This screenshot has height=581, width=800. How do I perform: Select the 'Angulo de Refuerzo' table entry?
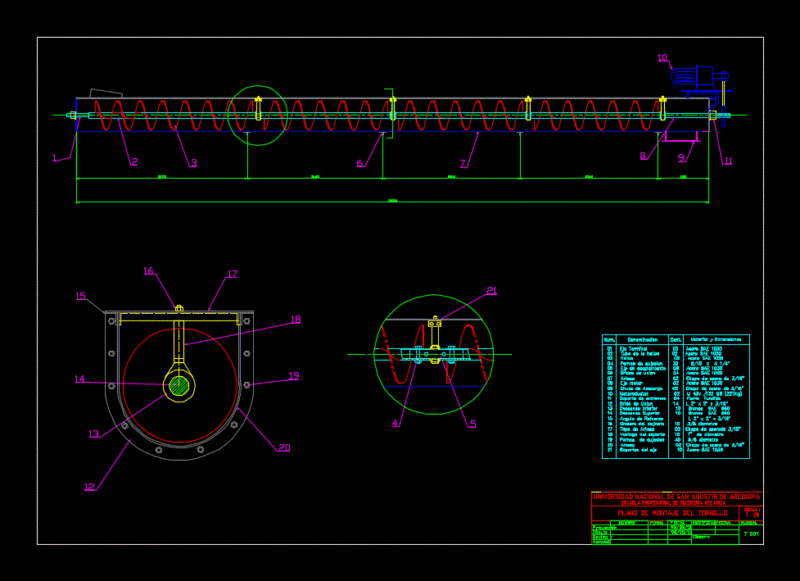(641, 419)
